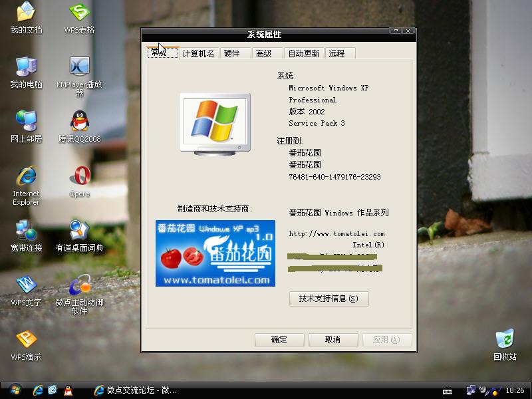Click the 番茄花园 Windows 作品系列 text
Screen dimensions: 532x399
(338, 213)
